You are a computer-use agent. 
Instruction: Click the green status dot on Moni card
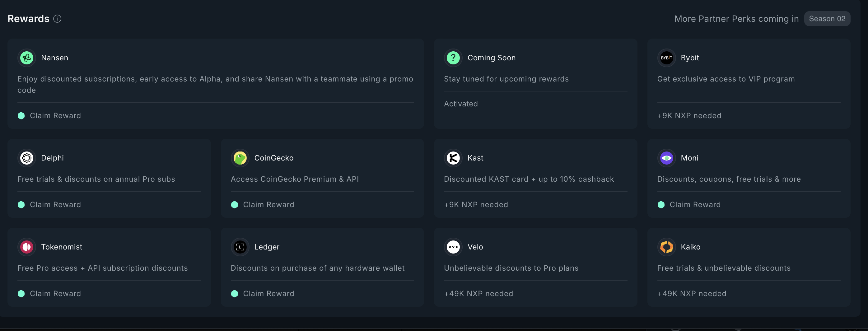(661, 205)
